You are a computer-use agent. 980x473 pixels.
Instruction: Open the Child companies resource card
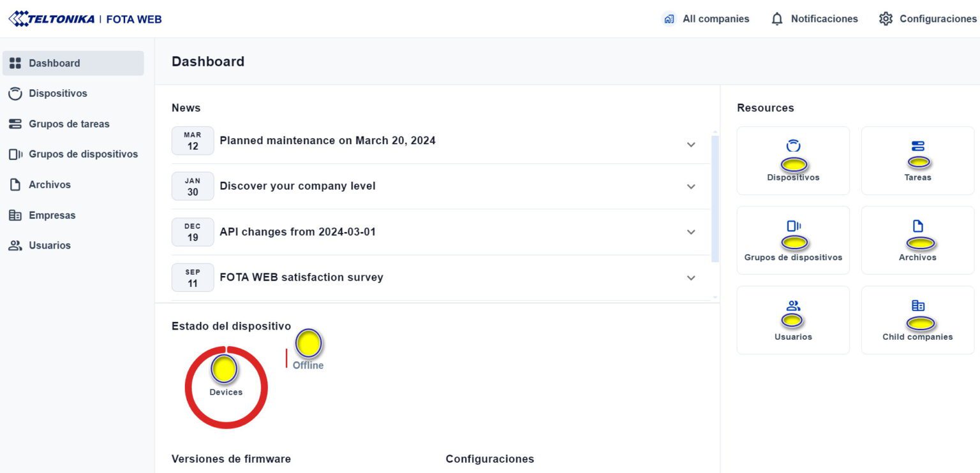click(x=917, y=319)
